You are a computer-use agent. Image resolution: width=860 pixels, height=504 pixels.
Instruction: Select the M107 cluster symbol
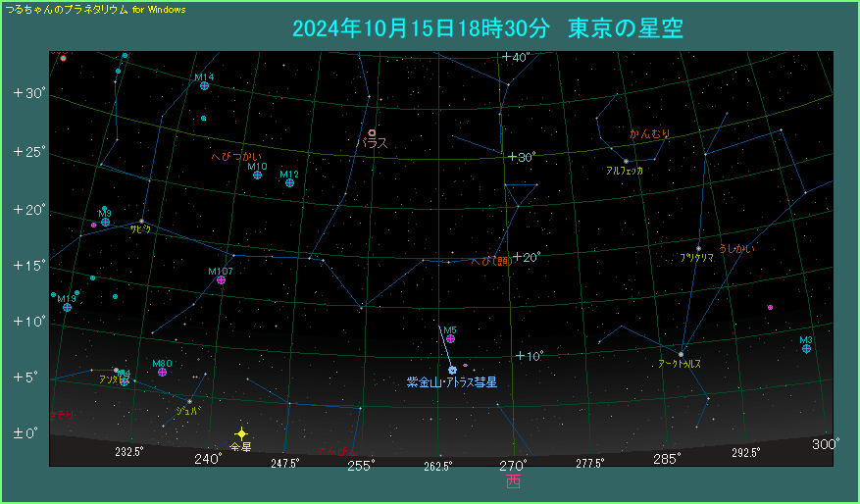pos(221,280)
